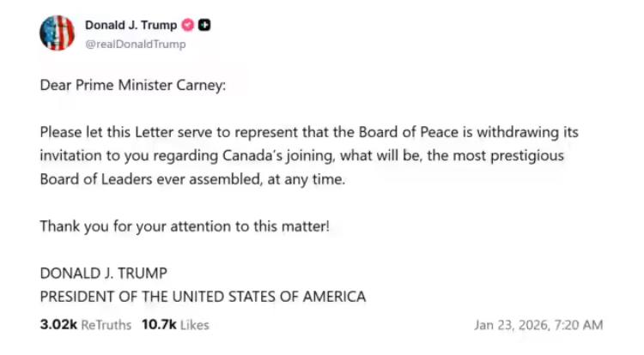Show the 10.7k Likes list

pyautogui.click(x=174, y=325)
